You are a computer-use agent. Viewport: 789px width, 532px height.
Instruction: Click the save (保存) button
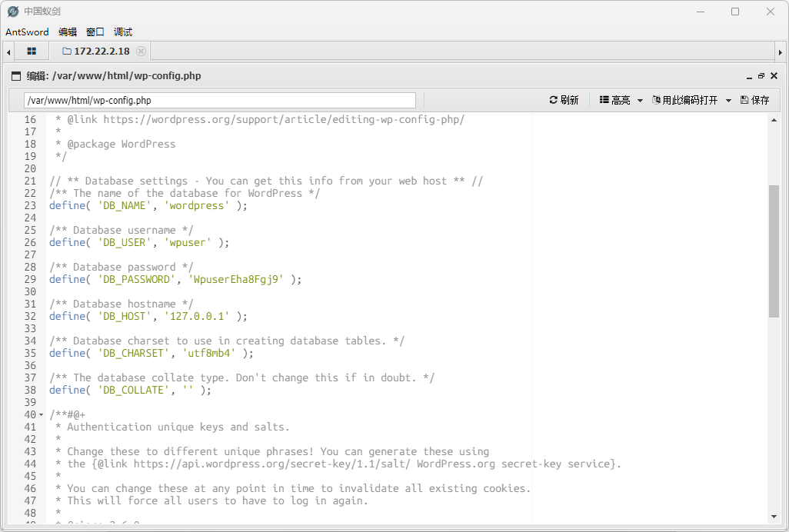point(754,100)
